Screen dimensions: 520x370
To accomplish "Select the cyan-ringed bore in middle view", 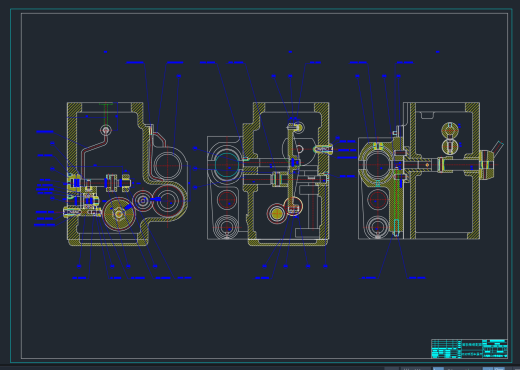I will click(227, 165).
